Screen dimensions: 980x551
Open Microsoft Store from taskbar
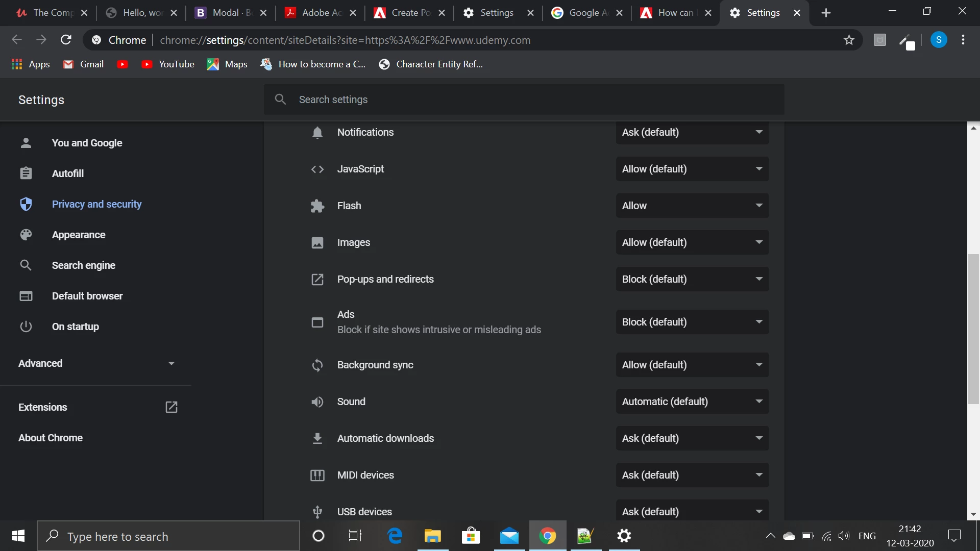coord(471,536)
